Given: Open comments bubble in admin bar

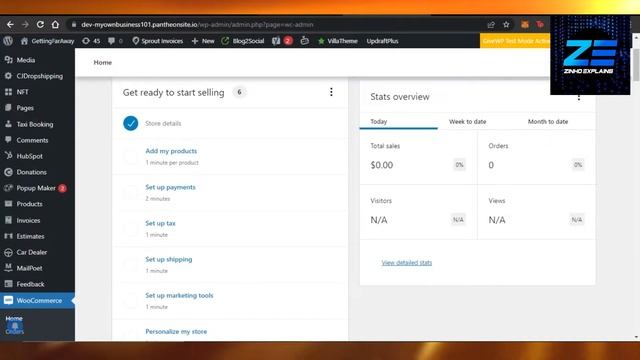Looking at the screenshot, I should pos(115,41).
